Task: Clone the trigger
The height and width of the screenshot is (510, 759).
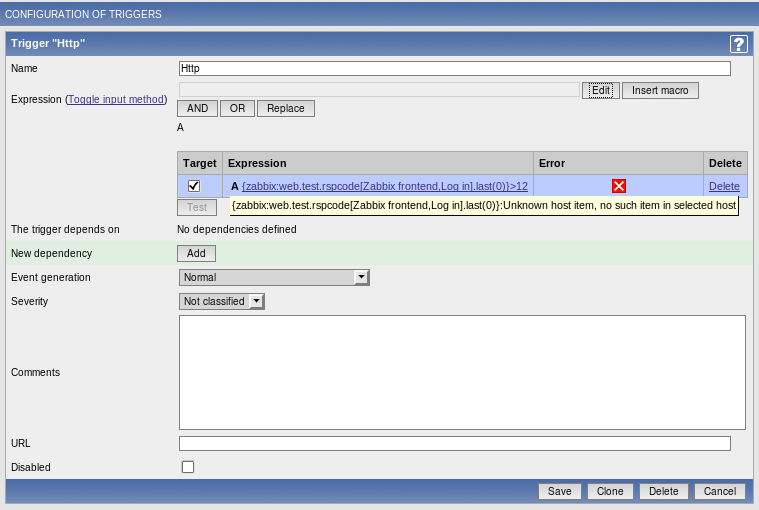Action: pyautogui.click(x=610, y=491)
